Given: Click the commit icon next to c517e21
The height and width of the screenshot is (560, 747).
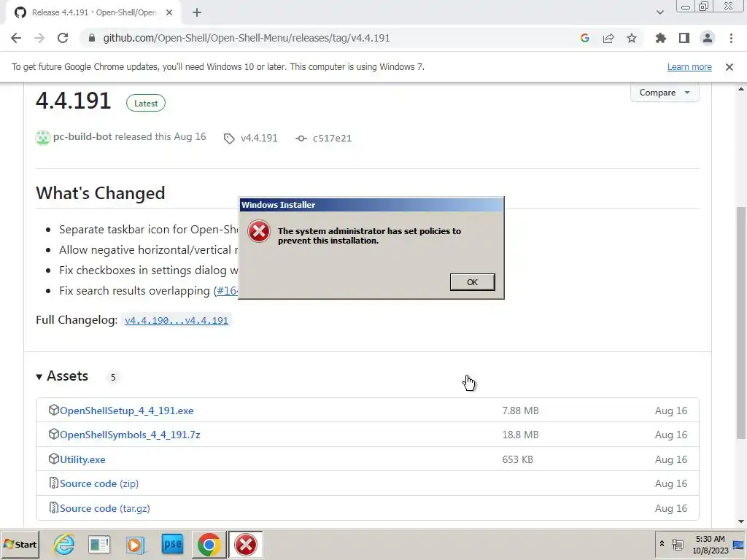Looking at the screenshot, I should pyautogui.click(x=301, y=139).
